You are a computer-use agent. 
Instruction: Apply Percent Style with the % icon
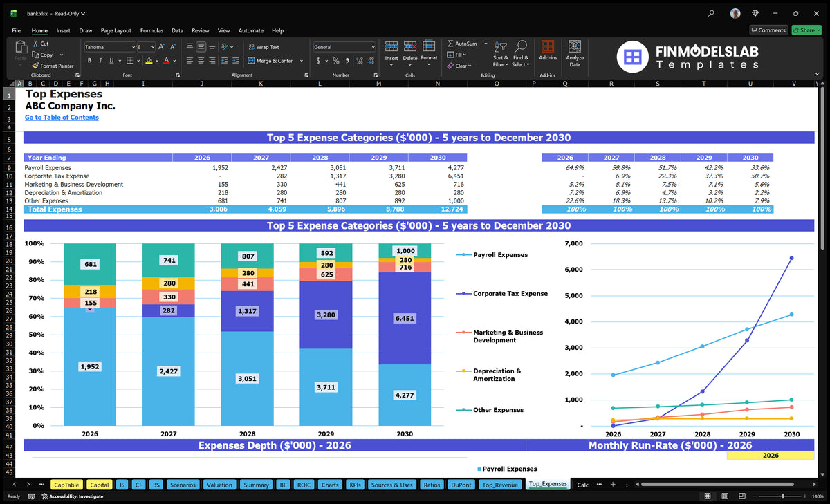(335, 61)
